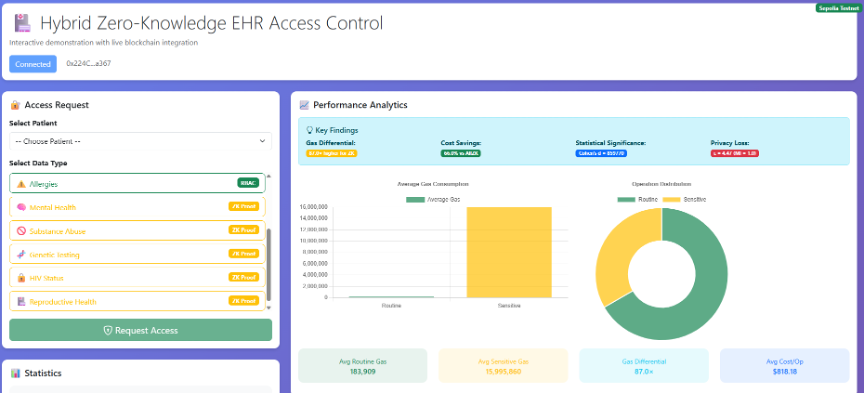Screen dimensions: 864x394
Task: Click the Average Gas Consumption chart title
Action: 433,183
